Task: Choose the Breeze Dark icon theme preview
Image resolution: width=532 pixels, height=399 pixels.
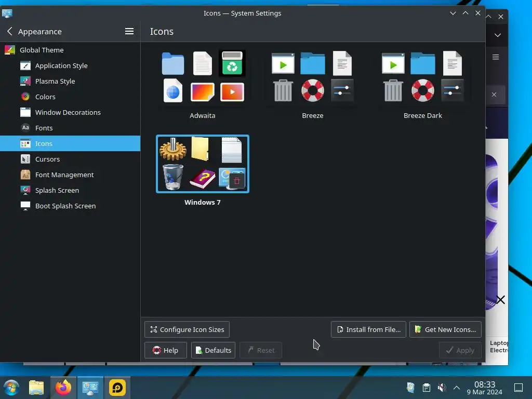Action: coord(423,77)
